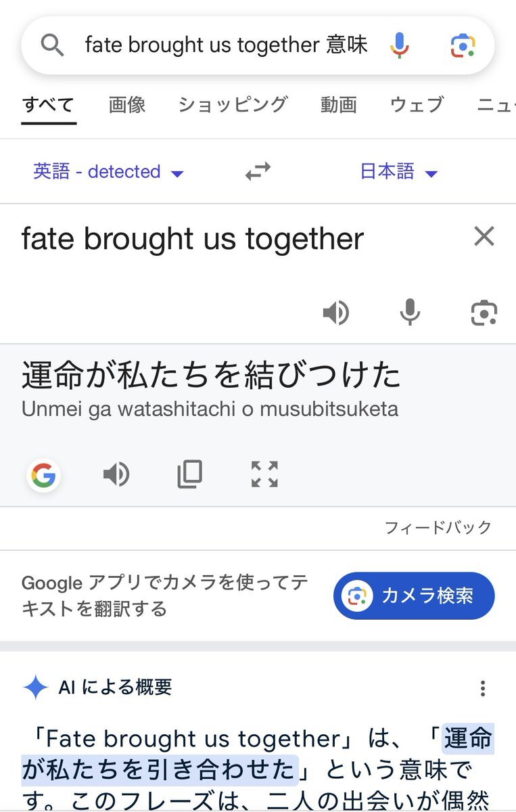Open in Google Translate via G icon
Screen dimensions: 516x812
43,476
